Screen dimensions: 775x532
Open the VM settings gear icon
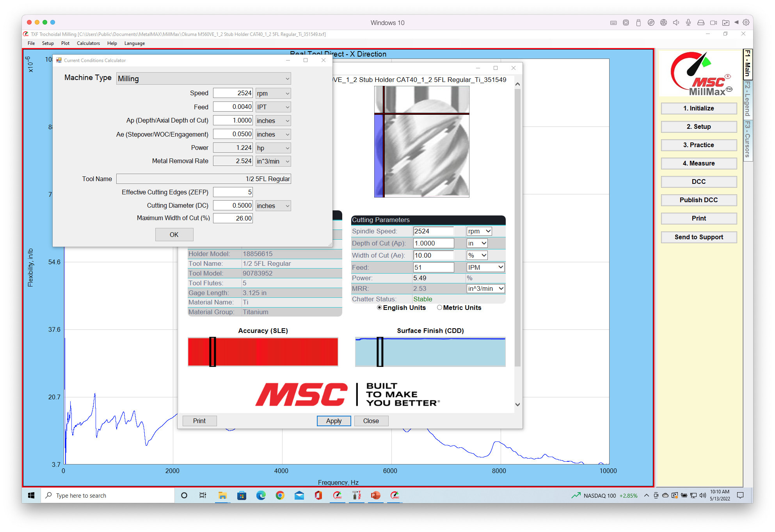click(746, 22)
